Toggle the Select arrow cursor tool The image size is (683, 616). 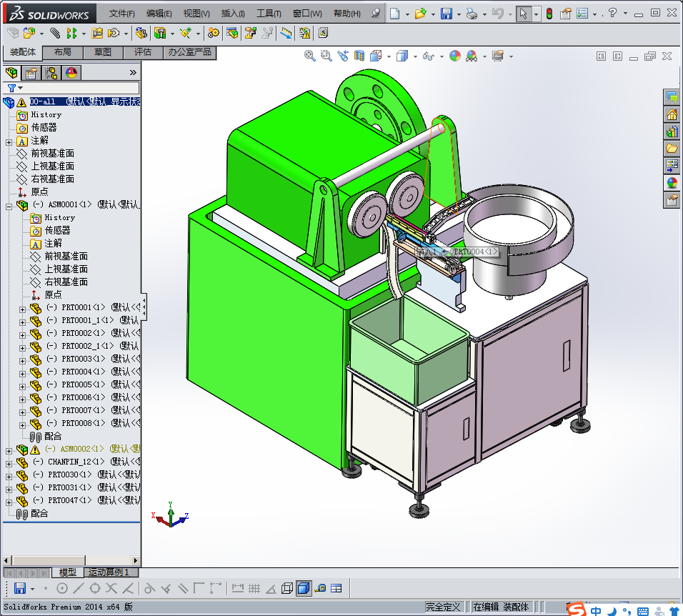[x=524, y=14]
